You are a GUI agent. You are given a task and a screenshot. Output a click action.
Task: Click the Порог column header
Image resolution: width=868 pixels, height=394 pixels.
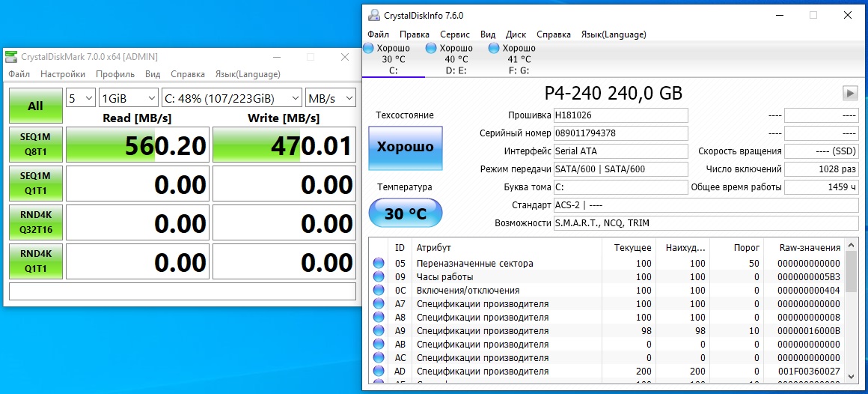(736, 247)
